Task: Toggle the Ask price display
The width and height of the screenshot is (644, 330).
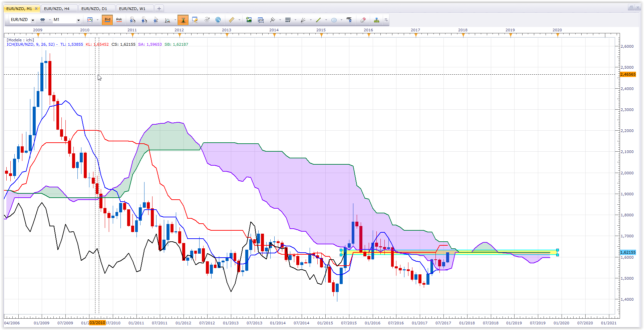Action: point(119,20)
